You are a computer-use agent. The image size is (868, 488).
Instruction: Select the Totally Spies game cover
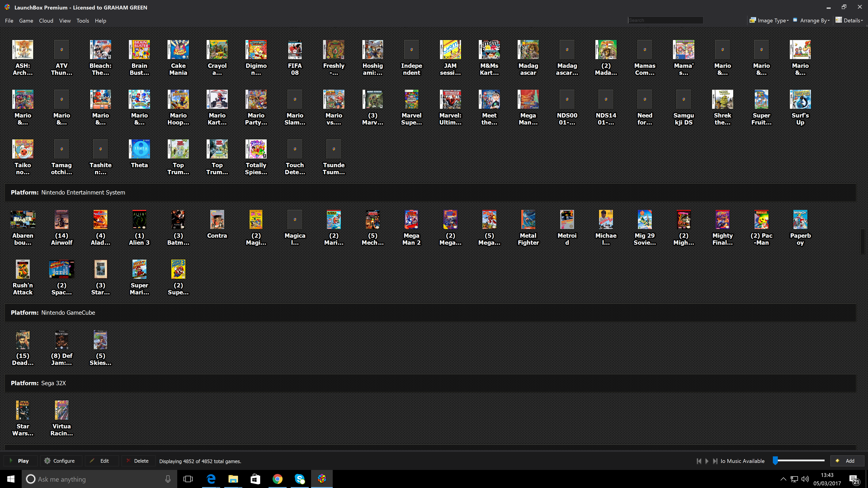point(256,149)
